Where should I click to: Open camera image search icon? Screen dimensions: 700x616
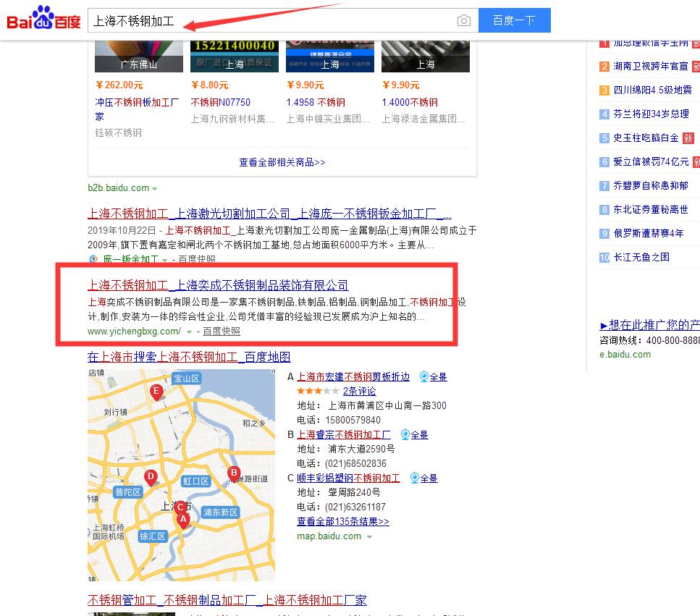click(464, 20)
